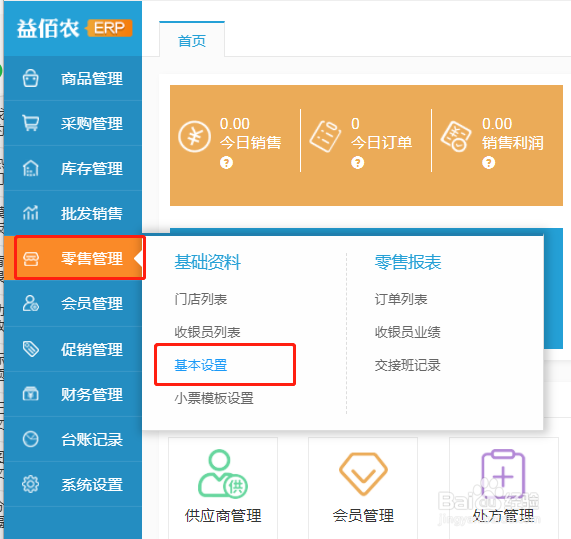Click the 会员管理 person icon in sidebar
This screenshot has width=571, height=539.
click(31, 303)
